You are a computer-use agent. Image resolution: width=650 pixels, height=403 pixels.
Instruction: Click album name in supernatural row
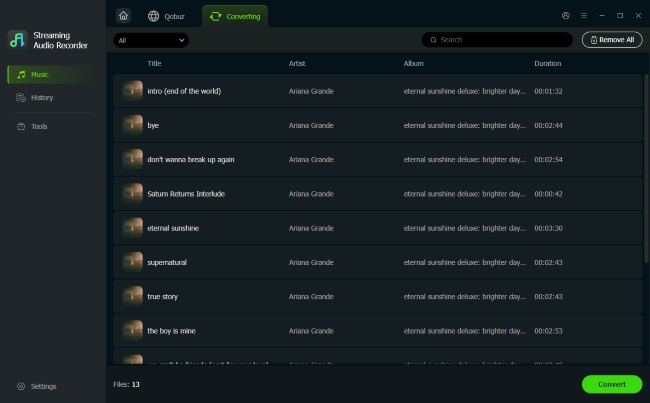click(465, 262)
